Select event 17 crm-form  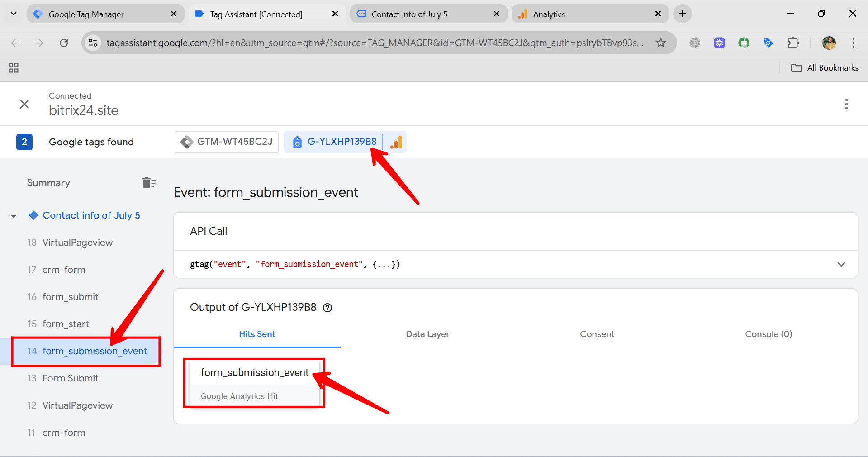(x=57, y=270)
